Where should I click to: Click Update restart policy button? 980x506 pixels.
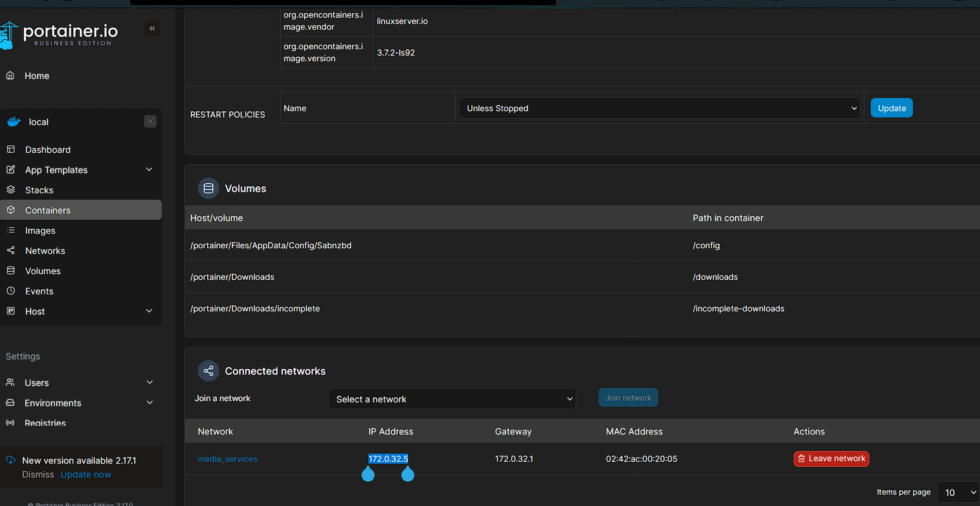coord(892,108)
